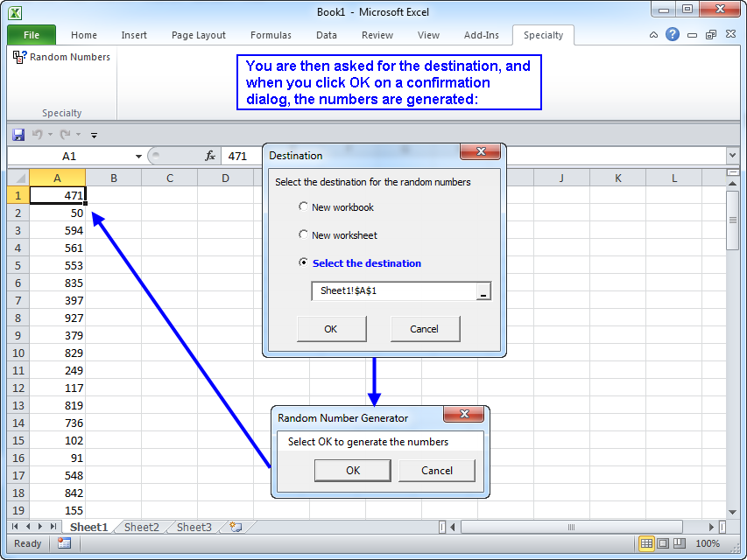Click the Insert Function fx icon

coord(210,156)
